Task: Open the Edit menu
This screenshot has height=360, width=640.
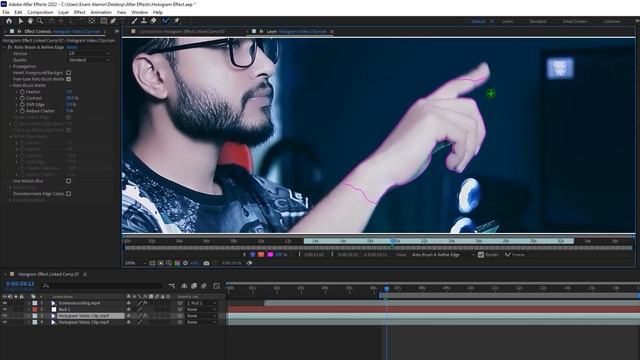Action: pyautogui.click(x=18, y=12)
